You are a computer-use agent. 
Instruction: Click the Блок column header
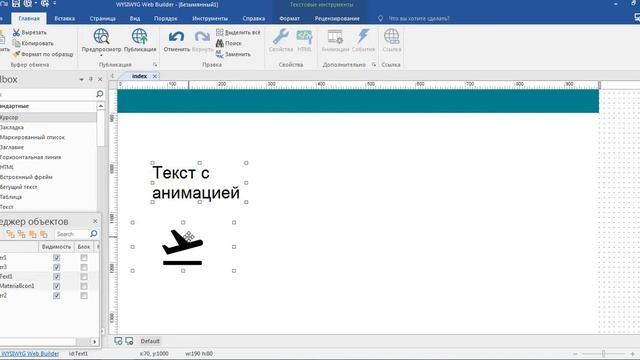tap(84, 247)
